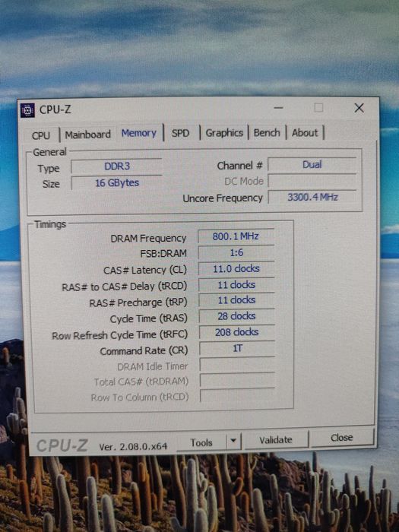
Task: Click the Uncore Frequency label
Action: 223,198
